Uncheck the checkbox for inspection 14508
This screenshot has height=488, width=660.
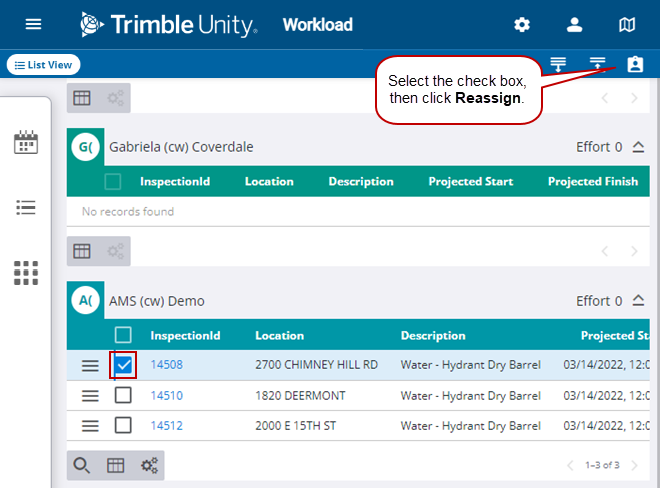point(123,366)
